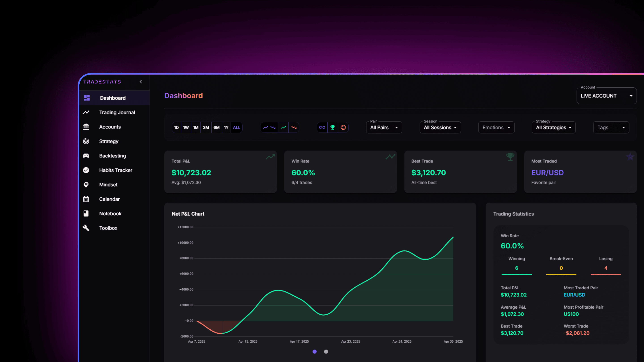The image size is (644, 362).
Task: Go to the Accounts page
Action: [x=115, y=127]
